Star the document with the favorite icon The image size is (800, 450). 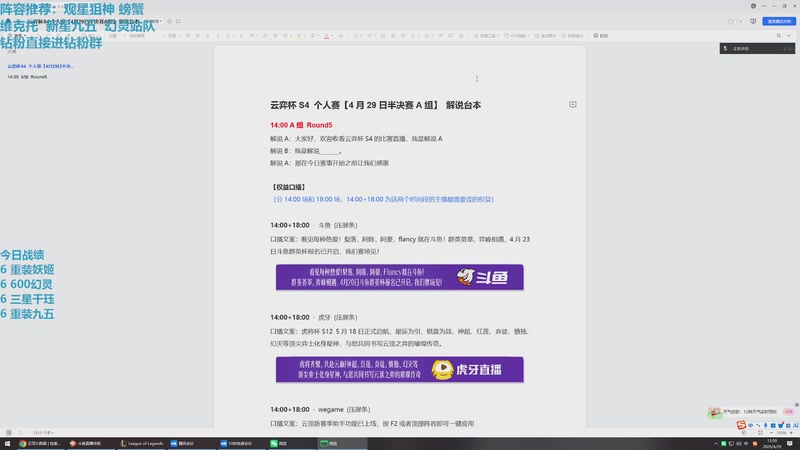pos(169,21)
